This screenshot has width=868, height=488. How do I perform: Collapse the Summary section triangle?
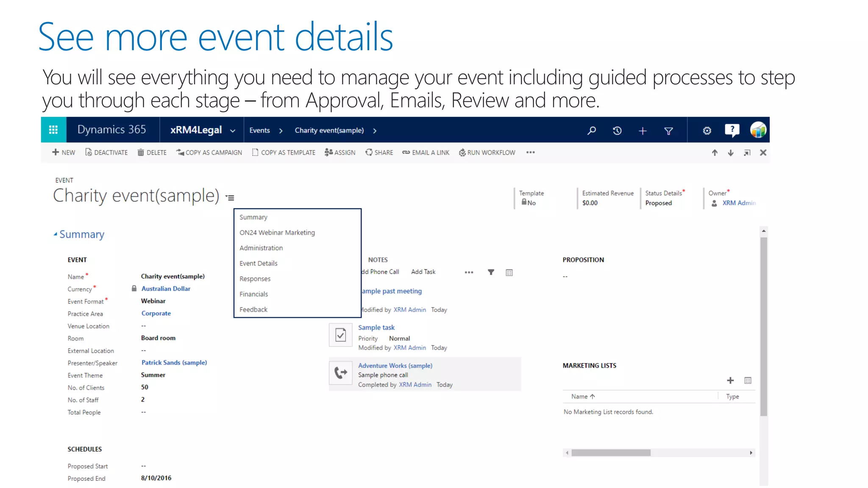(x=55, y=234)
